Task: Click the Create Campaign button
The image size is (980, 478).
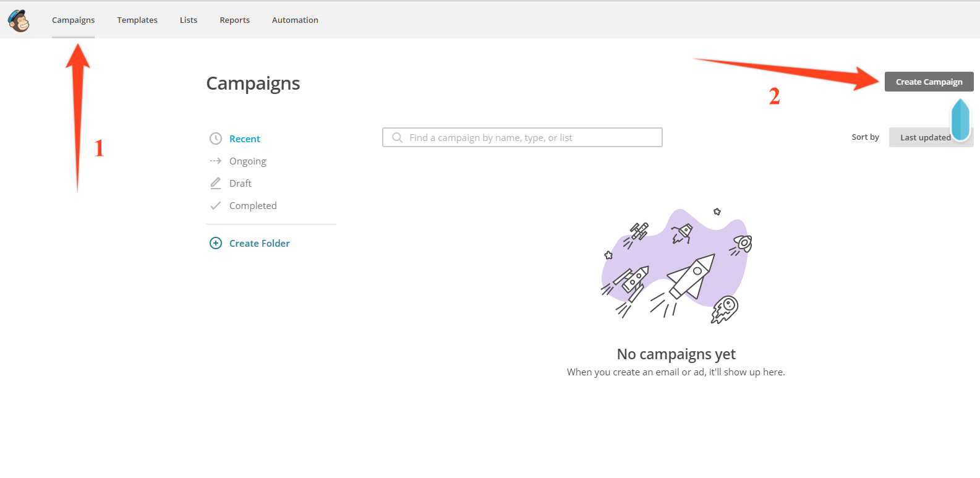Action: 929,82
